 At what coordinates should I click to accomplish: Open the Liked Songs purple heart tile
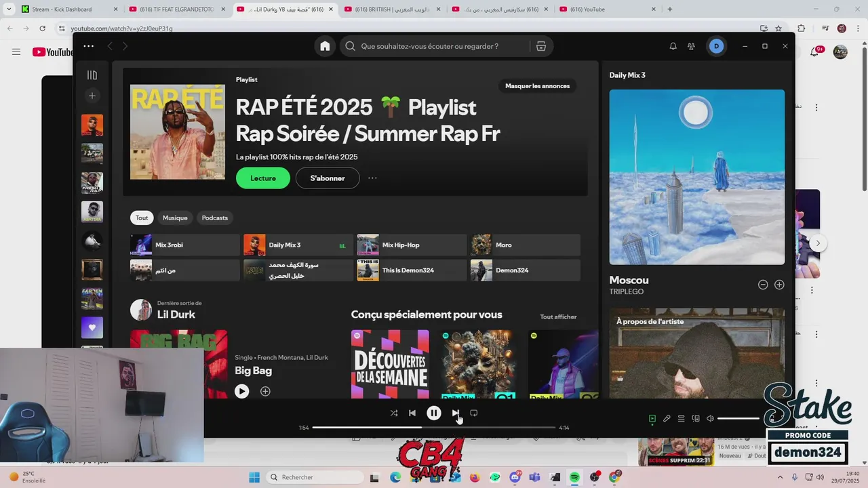click(92, 327)
